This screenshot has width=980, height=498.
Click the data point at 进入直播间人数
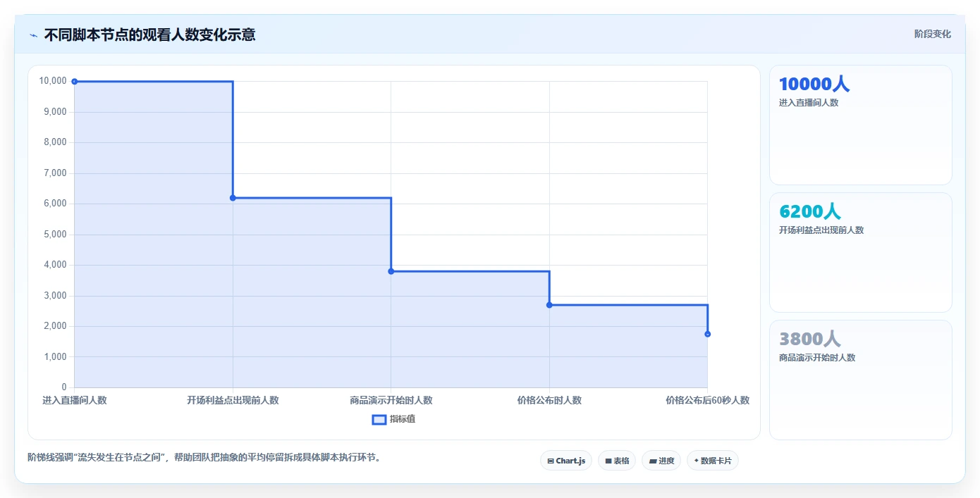click(x=75, y=82)
